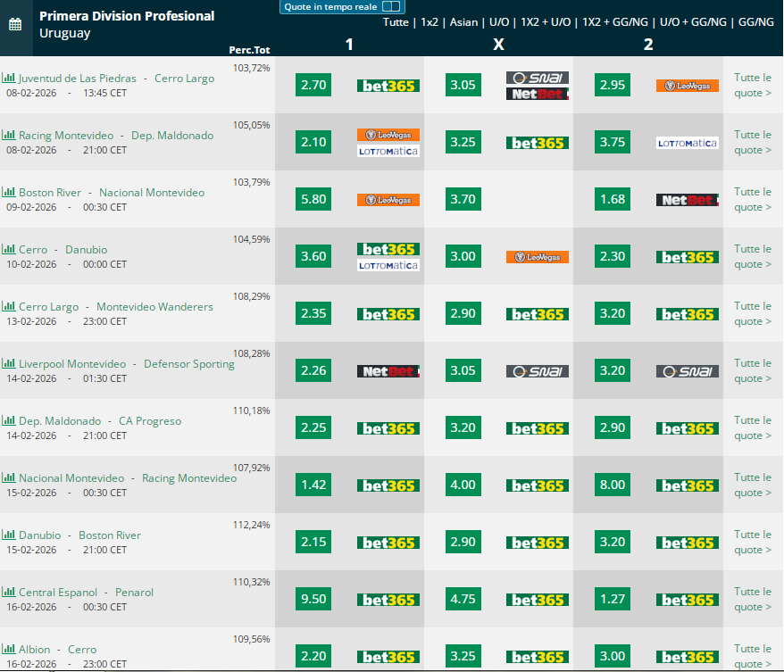Open stats icon for Boston River - Nacional match
The height and width of the screenshot is (672, 784).
coord(9,191)
